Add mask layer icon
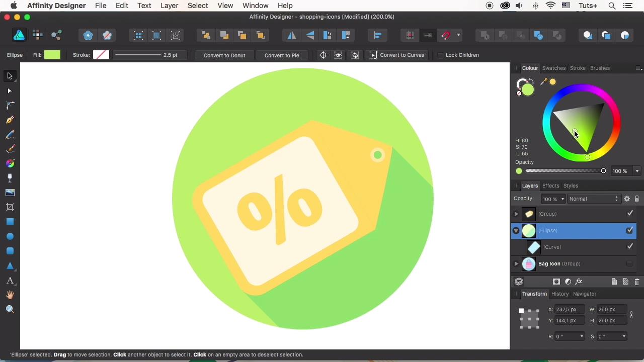 click(556, 282)
